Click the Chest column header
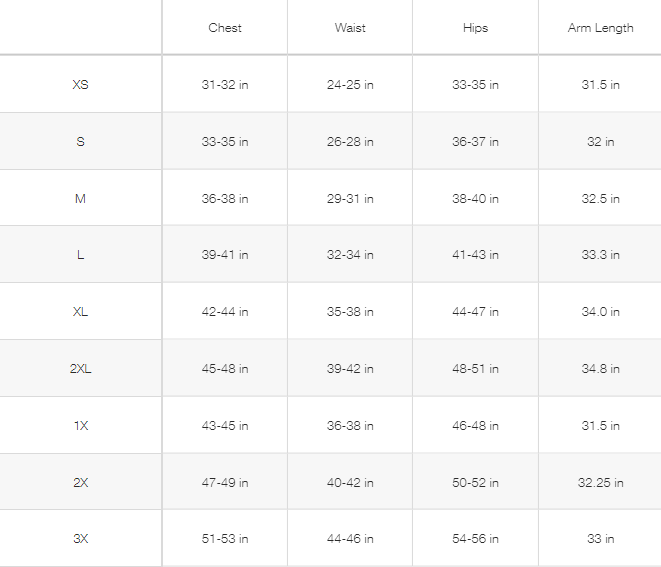 pyautogui.click(x=225, y=28)
